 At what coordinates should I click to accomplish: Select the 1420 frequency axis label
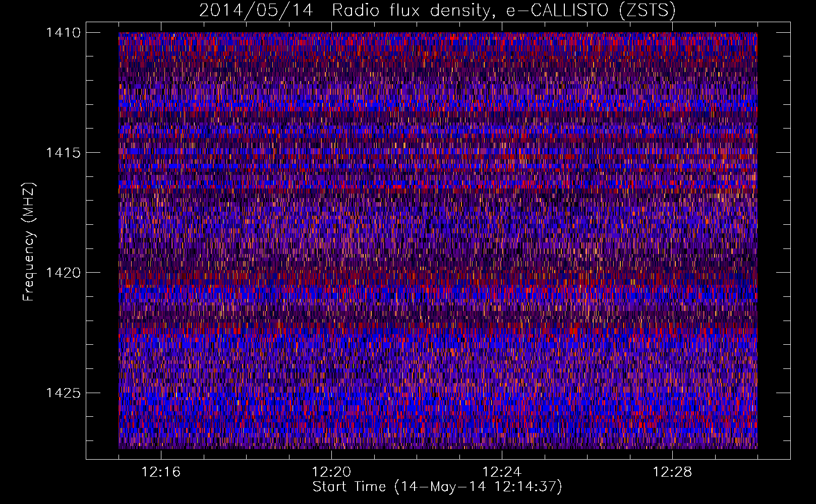(x=63, y=273)
